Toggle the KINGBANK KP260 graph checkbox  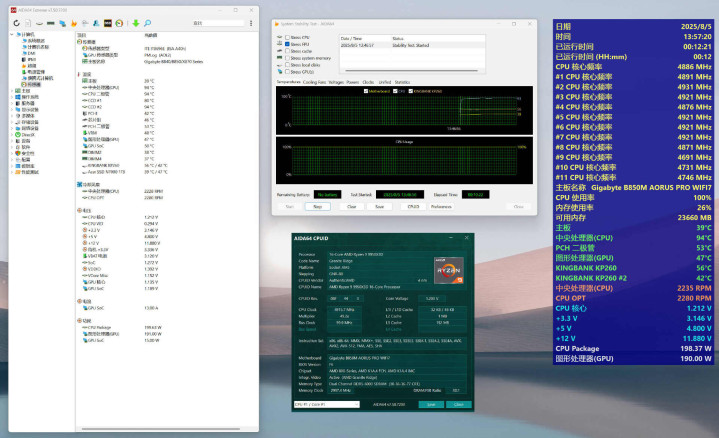(x=410, y=91)
